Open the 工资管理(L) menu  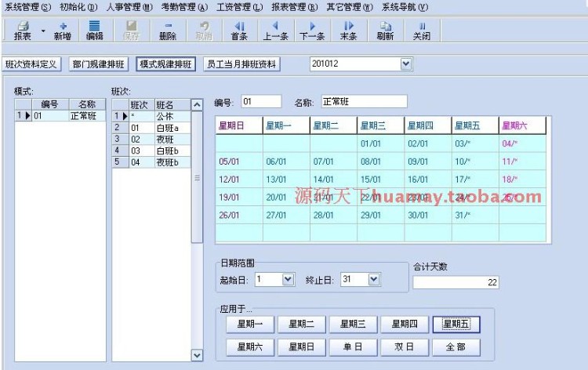tap(240, 7)
